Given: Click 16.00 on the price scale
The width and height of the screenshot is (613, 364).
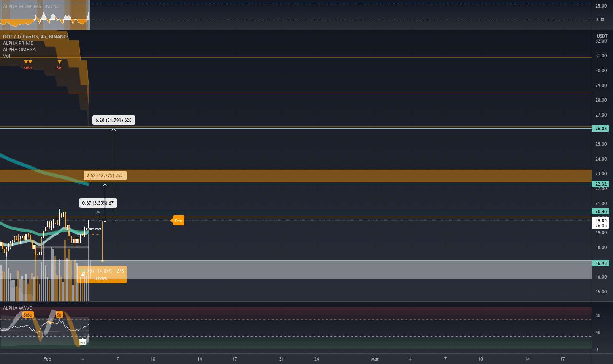Looking at the screenshot, I should pos(601,277).
